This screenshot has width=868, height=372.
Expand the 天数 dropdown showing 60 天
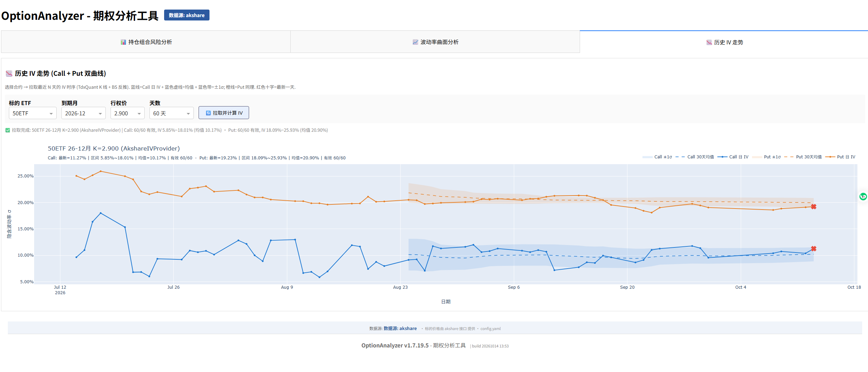[x=172, y=113]
